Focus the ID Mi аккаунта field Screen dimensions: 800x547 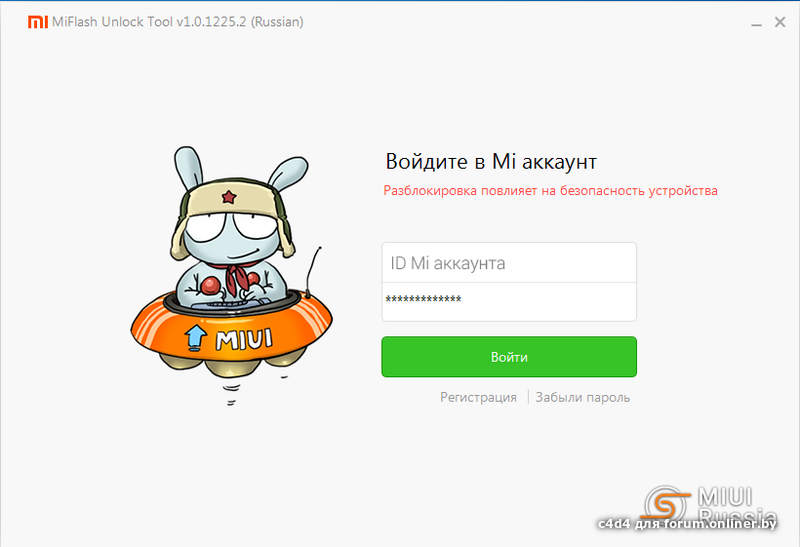(x=509, y=263)
